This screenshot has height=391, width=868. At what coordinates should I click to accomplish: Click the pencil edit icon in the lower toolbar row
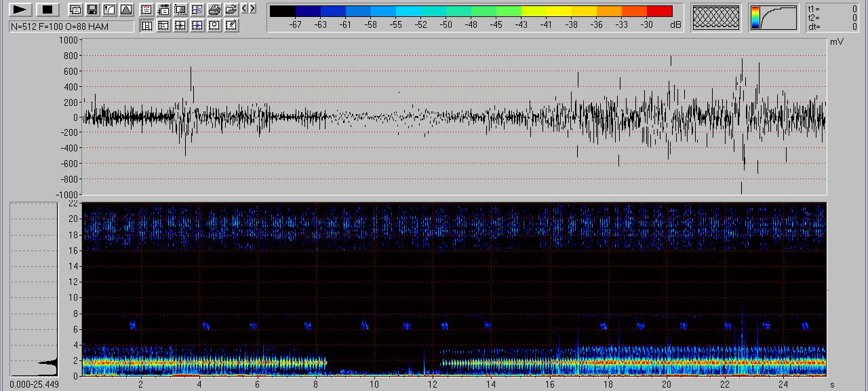point(231,26)
